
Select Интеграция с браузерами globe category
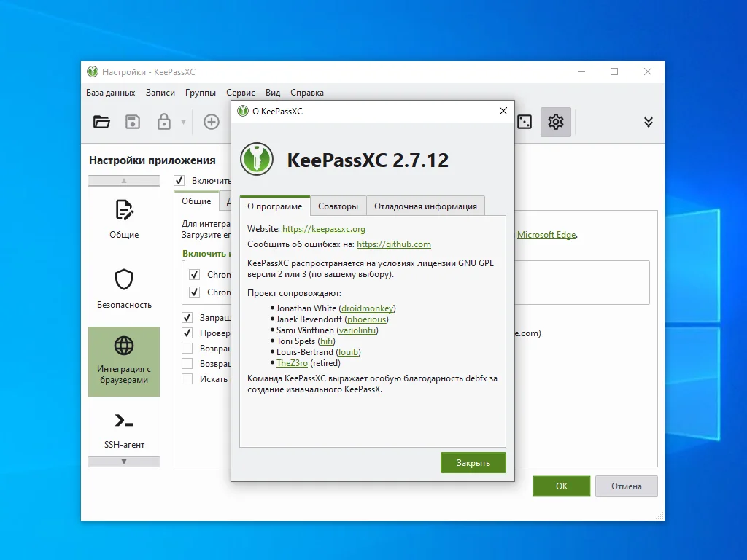click(x=124, y=362)
